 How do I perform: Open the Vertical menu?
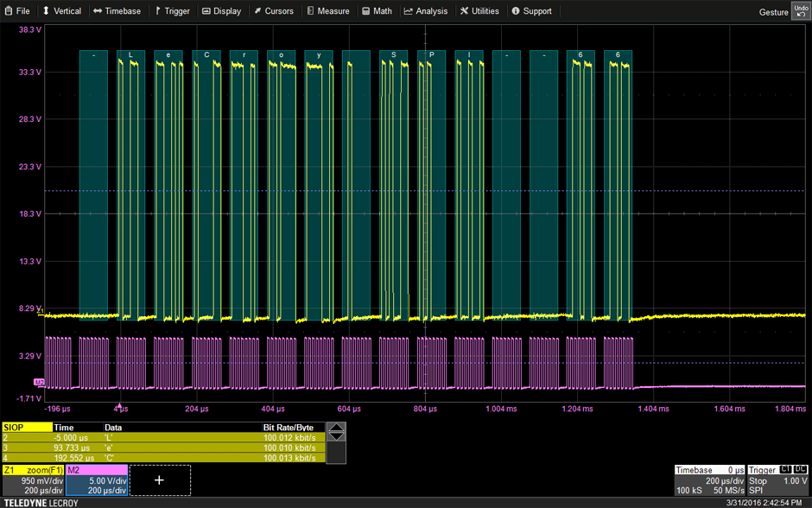click(61, 11)
